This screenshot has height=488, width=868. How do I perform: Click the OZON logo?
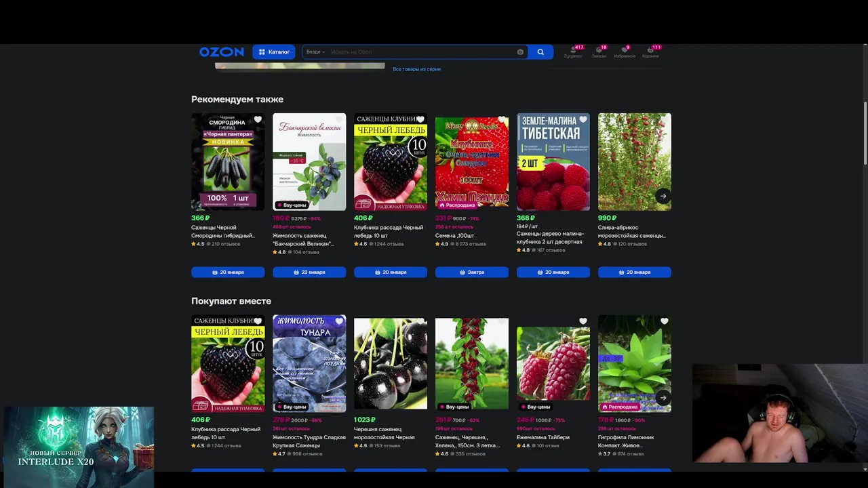click(221, 52)
